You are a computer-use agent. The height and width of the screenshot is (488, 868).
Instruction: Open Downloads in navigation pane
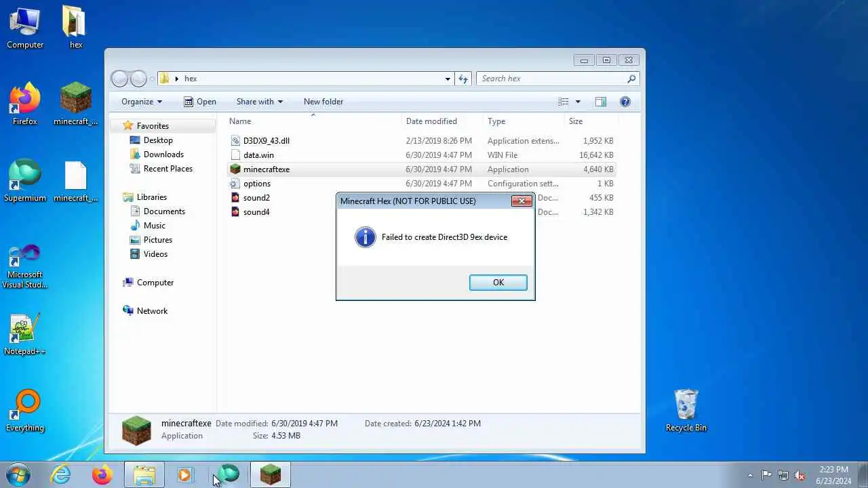pos(163,155)
